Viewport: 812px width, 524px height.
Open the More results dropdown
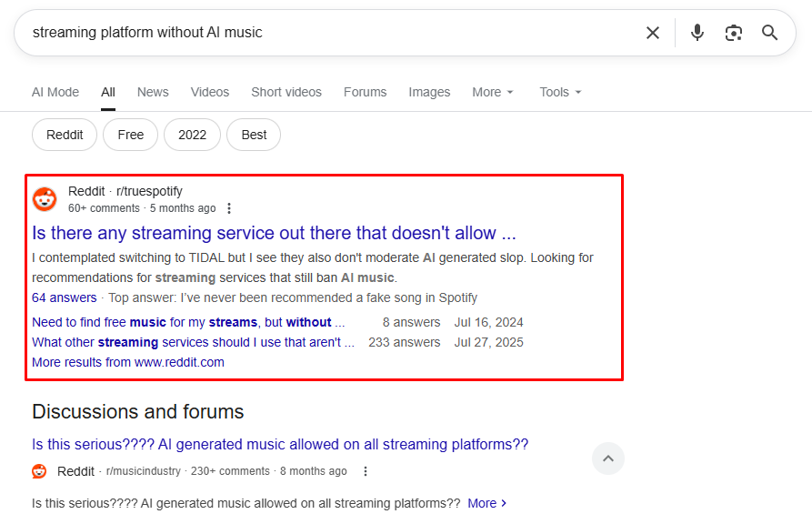491,92
